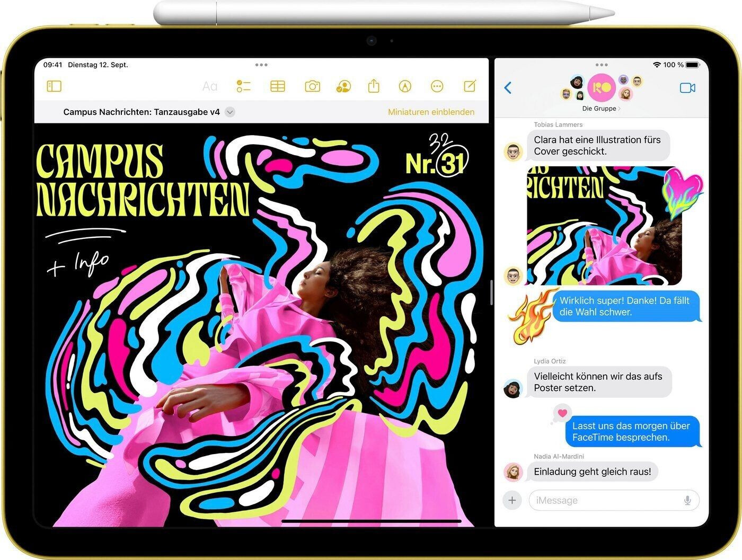Open the collaboration people icon

pyautogui.click(x=343, y=86)
